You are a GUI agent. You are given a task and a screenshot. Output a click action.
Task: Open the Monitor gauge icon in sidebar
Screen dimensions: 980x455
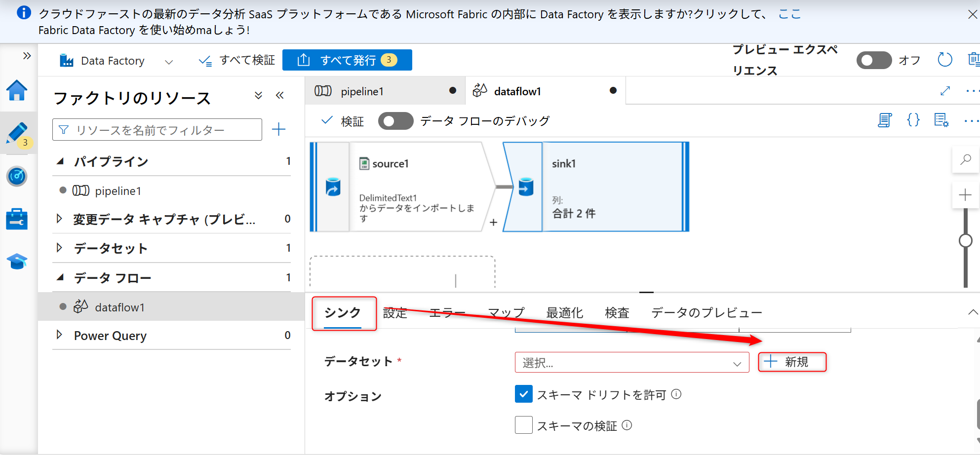click(x=17, y=176)
